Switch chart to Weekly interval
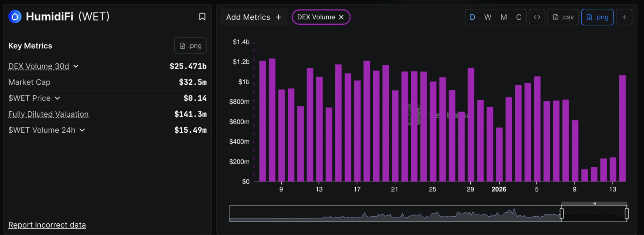The width and height of the screenshot is (644, 235). [x=488, y=17]
